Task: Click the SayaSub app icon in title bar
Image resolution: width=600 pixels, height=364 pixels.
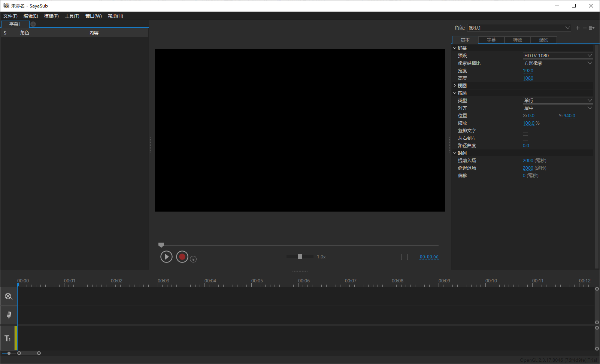Action: click(6, 6)
